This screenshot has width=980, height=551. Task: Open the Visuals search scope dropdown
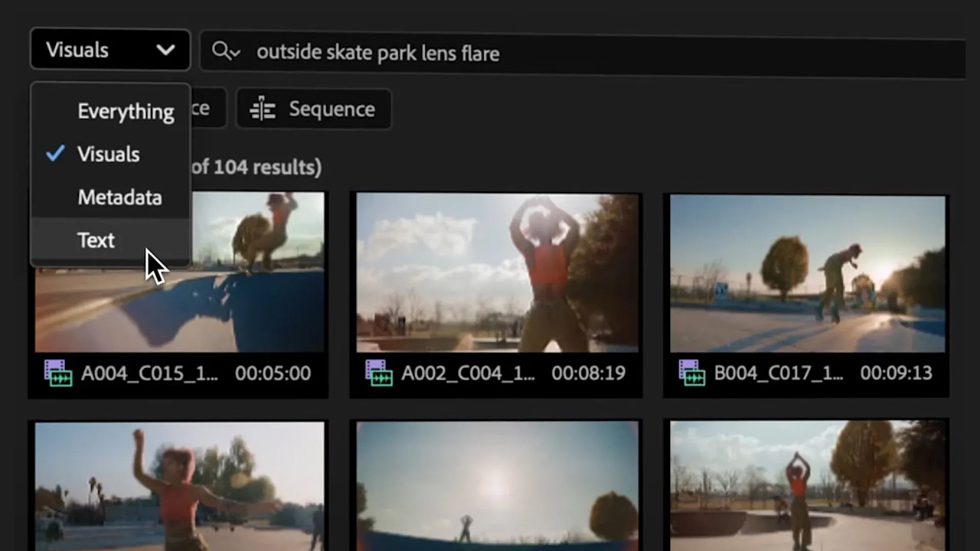click(110, 51)
